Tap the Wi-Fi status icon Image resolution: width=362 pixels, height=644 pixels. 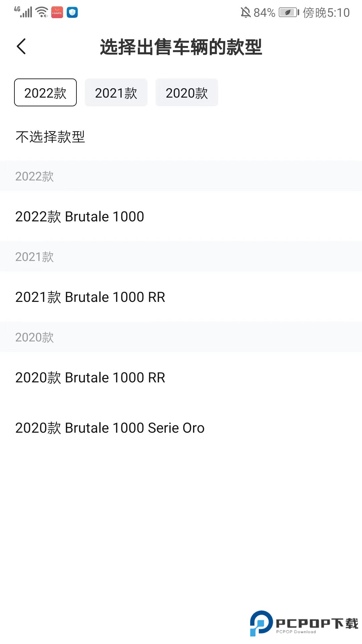pos(42,12)
